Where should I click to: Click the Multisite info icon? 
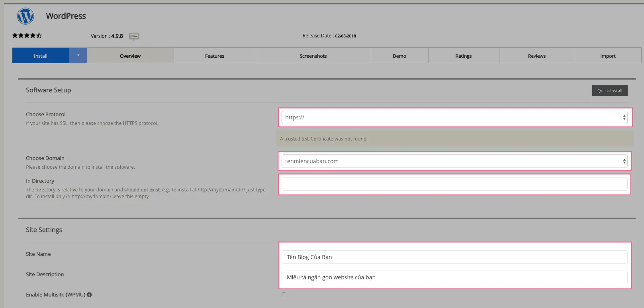(89, 295)
